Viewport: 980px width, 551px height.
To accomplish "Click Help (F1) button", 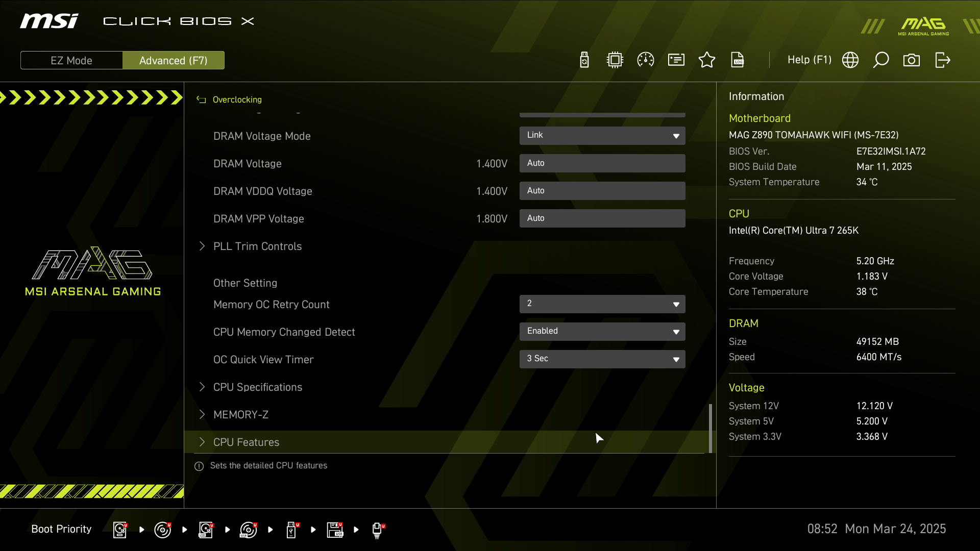I will (809, 60).
